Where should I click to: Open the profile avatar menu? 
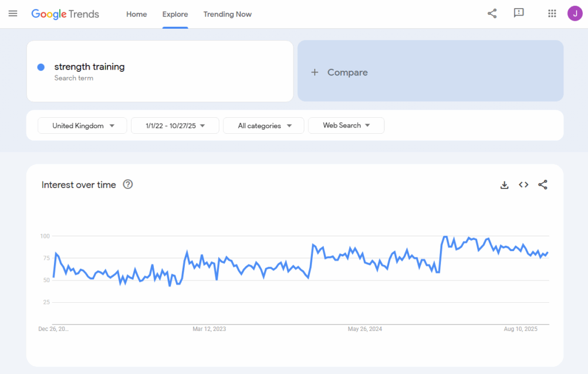pos(575,13)
